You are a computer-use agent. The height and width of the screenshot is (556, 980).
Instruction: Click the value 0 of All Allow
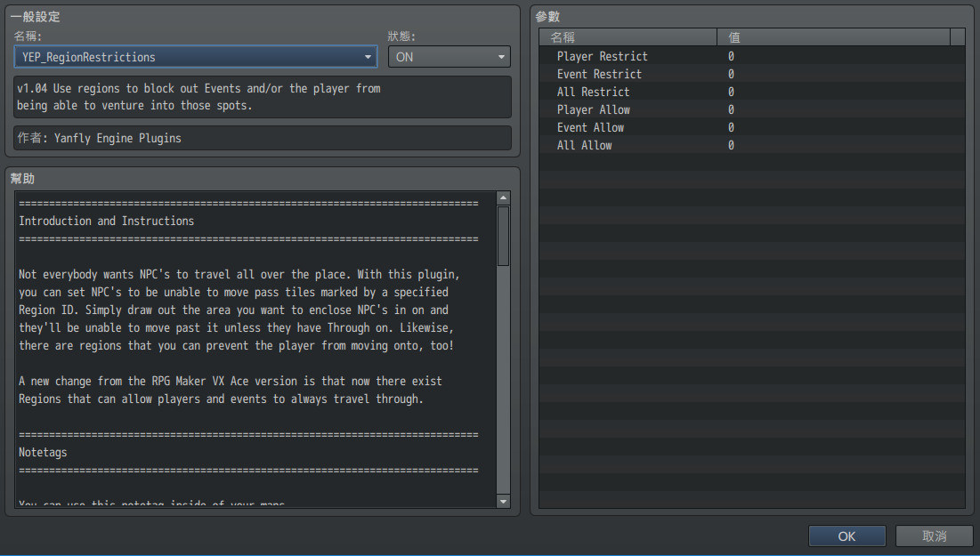(x=731, y=145)
